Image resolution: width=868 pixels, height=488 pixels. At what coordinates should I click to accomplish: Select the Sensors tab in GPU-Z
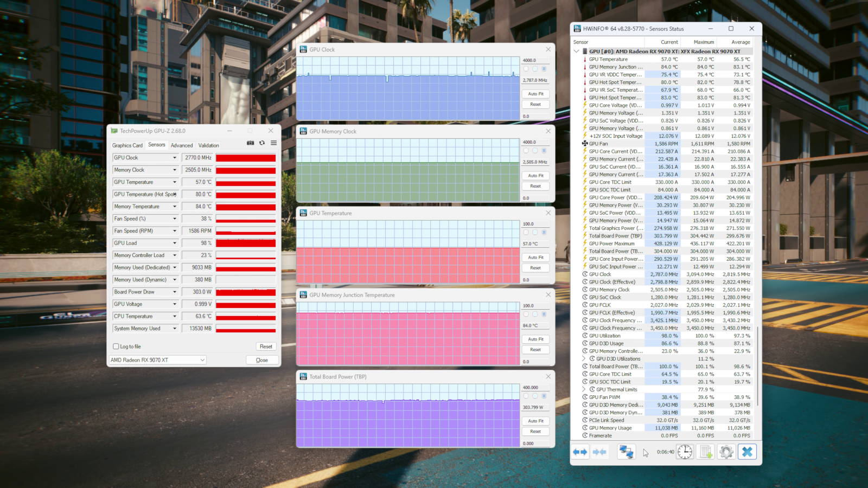click(157, 145)
